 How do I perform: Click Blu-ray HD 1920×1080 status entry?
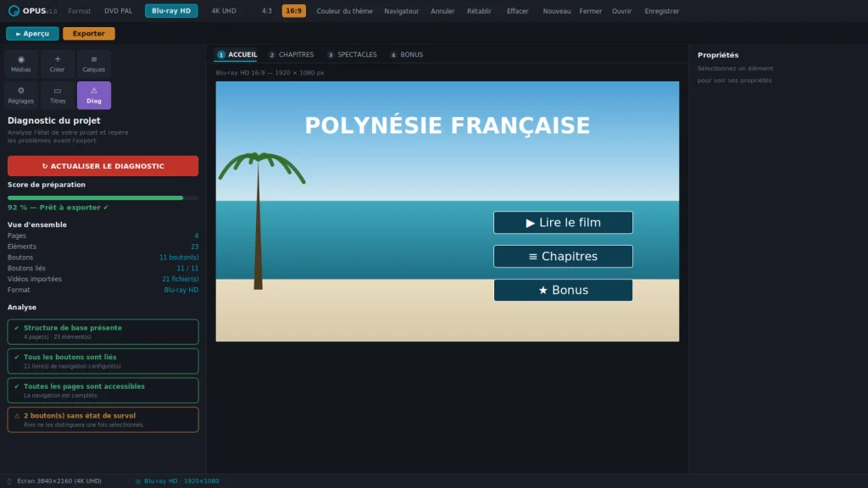[181, 481]
